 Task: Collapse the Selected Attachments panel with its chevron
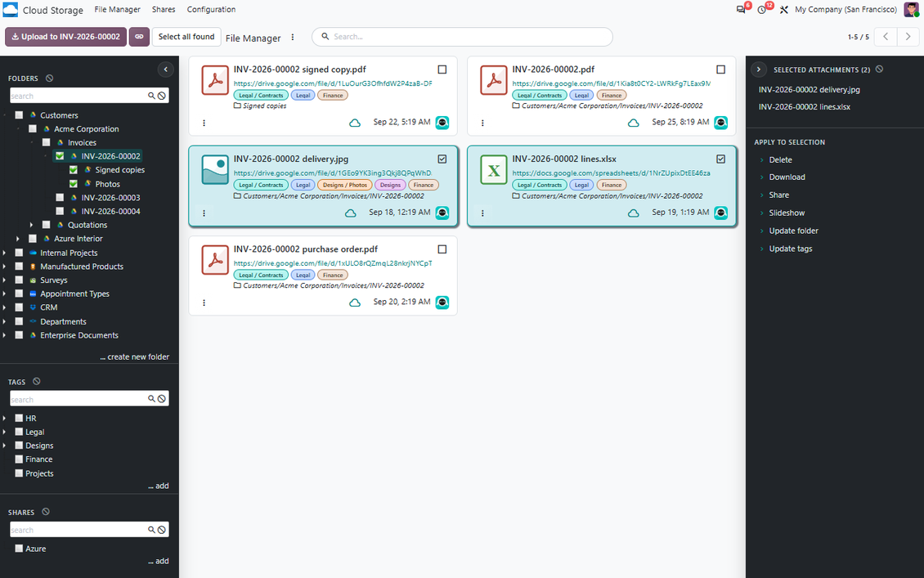(758, 69)
